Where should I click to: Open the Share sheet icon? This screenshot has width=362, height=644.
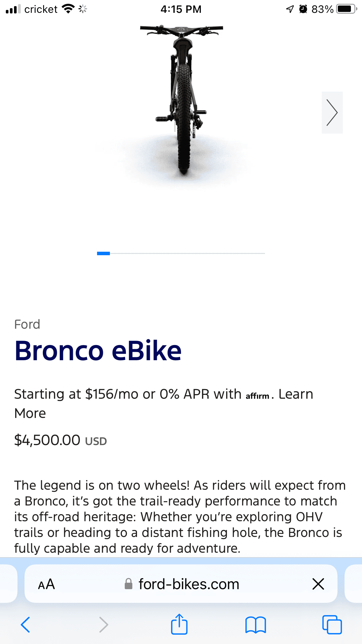pos(179,624)
